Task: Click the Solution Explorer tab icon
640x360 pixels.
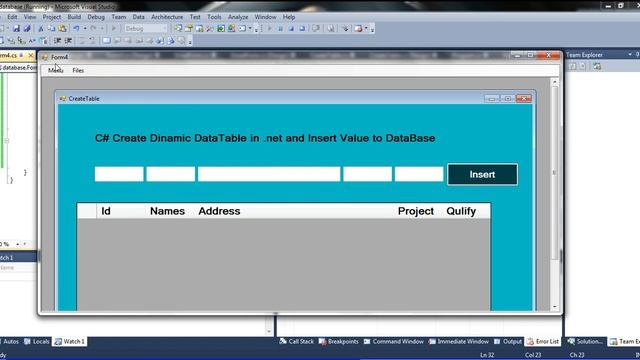Action: click(x=571, y=341)
